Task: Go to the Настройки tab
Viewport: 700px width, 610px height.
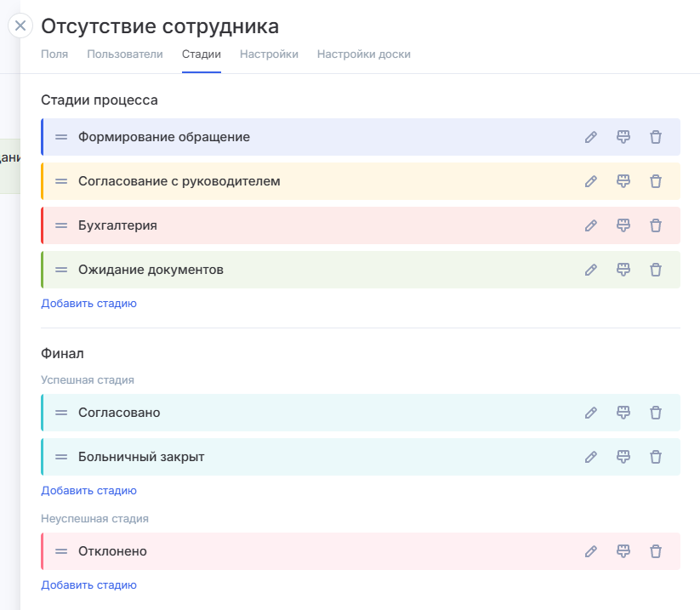Action: [269, 54]
